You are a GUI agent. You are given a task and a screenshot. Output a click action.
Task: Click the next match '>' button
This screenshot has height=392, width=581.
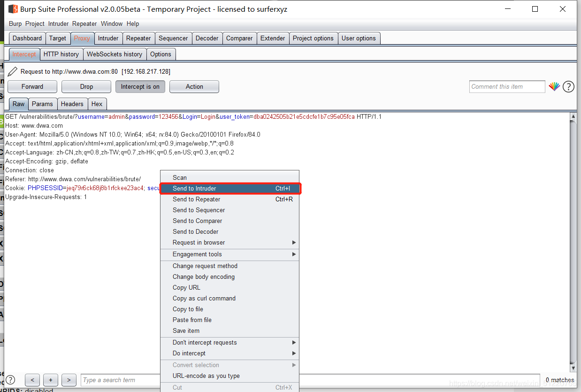(69, 380)
